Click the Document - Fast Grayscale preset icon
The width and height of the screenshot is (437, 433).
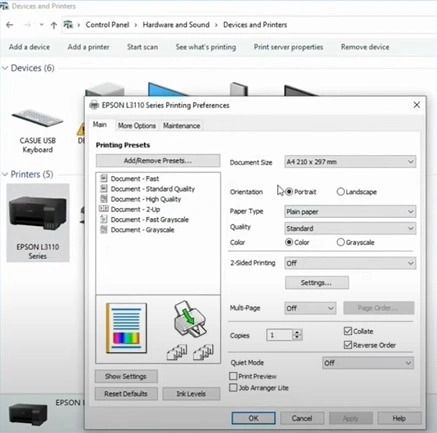pos(104,219)
